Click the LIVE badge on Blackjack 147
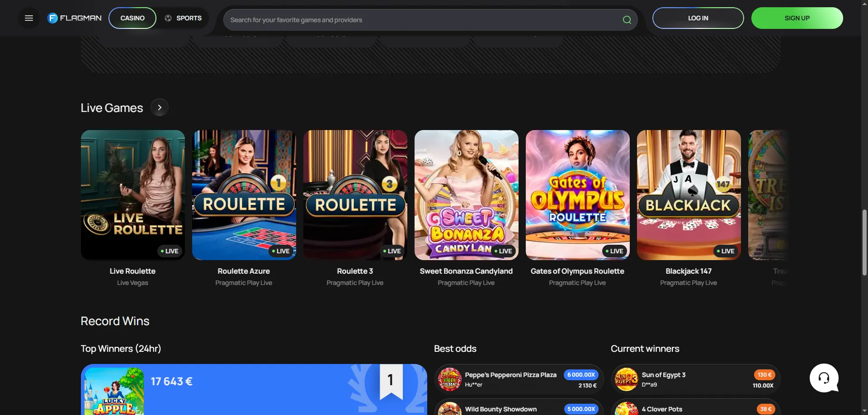868x415 pixels. pos(726,251)
